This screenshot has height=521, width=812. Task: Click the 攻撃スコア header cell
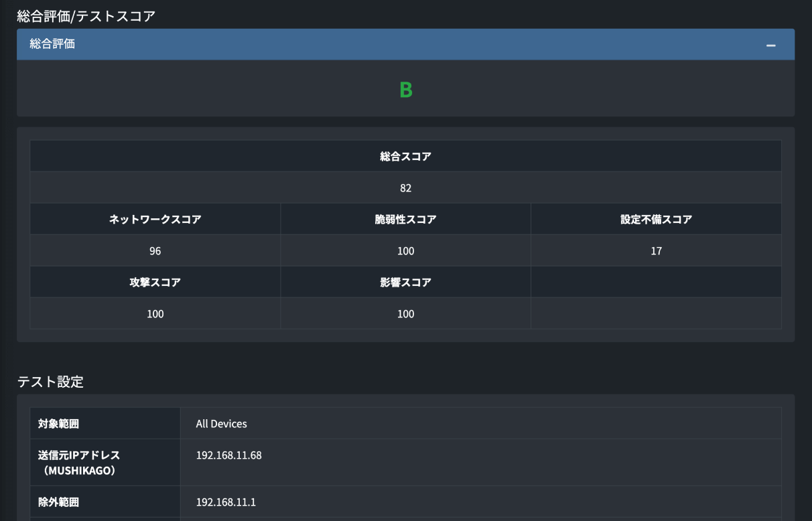click(x=154, y=282)
